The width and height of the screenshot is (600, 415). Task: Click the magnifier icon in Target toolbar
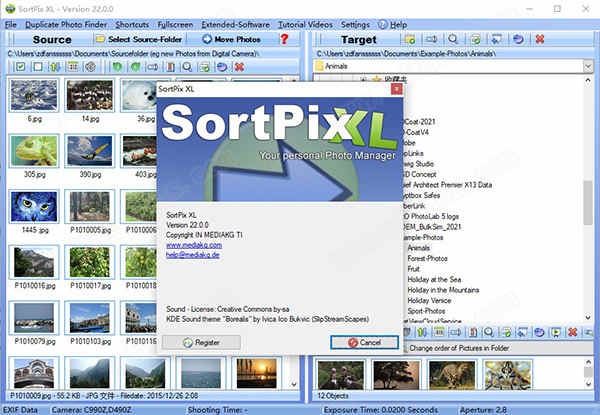453,39
